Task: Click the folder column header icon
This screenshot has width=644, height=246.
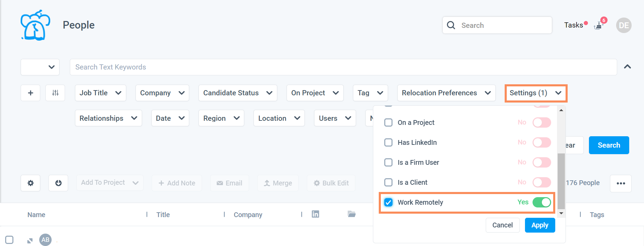Action: click(x=351, y=214)
